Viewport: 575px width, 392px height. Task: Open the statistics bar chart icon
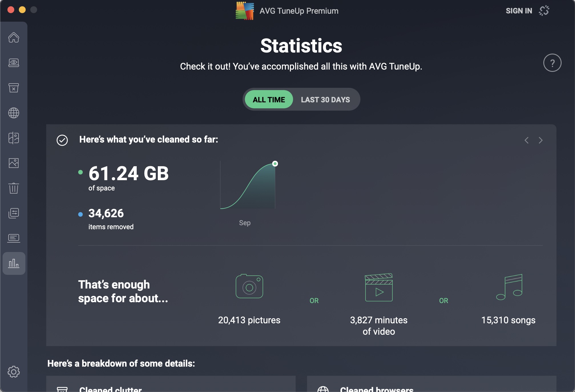(x=14, y=263)
